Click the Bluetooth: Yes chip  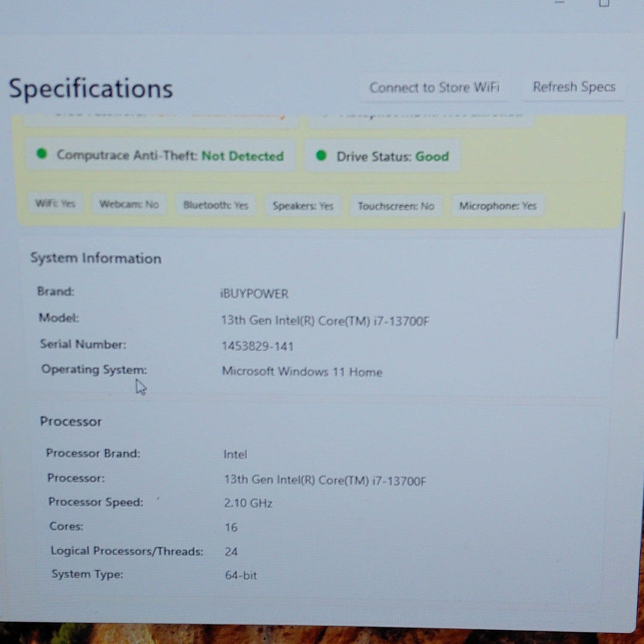[216, 205]
